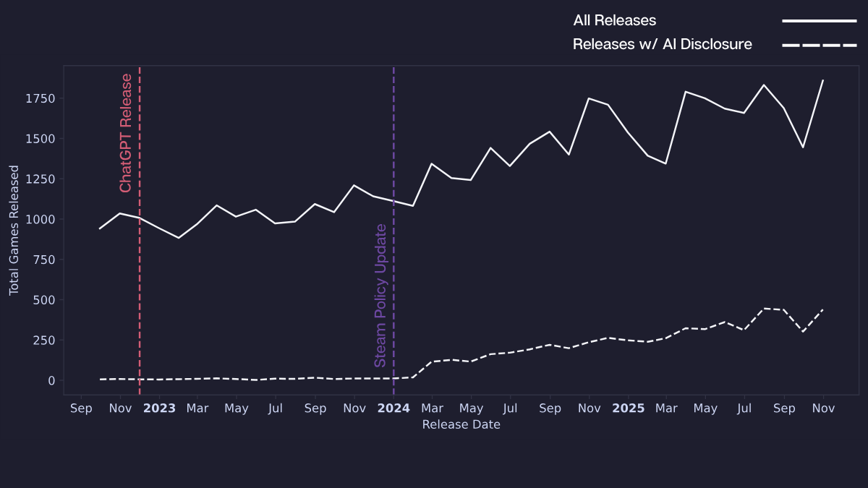Click the peak of the All Releases line near Nov 2025

[x=824, y=81]
